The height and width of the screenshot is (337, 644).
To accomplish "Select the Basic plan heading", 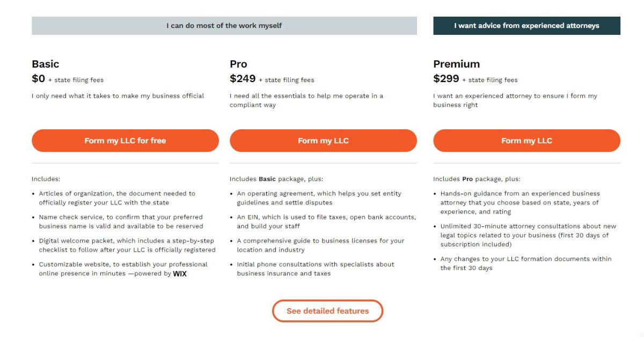I will [x=45, y=64].
